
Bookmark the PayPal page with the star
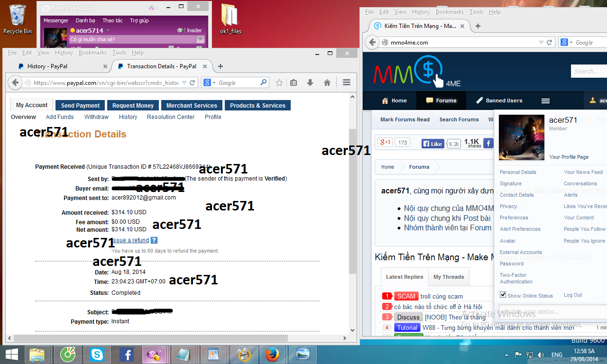[x=279, y=82]
